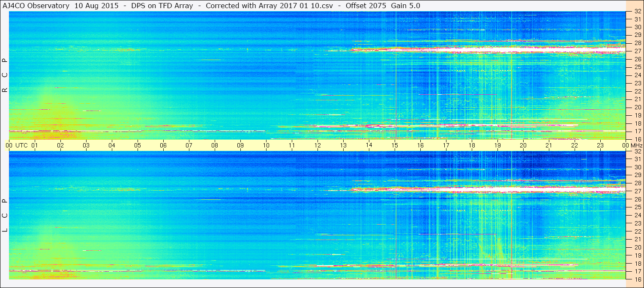
Task: Select the 12 hour marker on time axis
Action: tap(318, 145)
